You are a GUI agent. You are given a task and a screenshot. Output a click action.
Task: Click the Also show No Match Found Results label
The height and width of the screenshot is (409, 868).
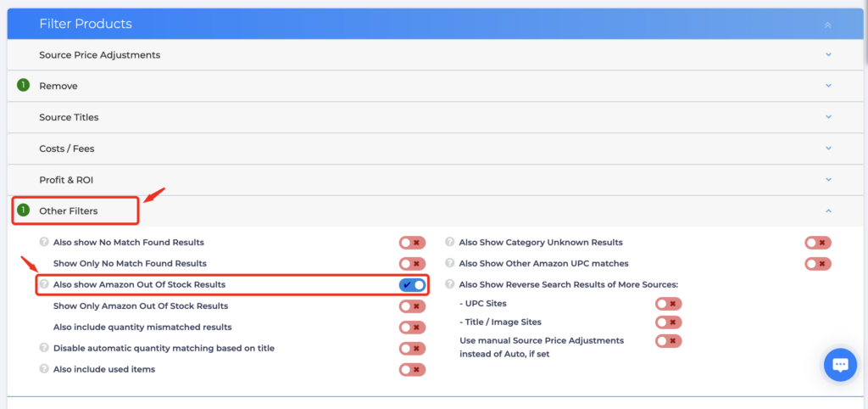(x=129, y=242)
